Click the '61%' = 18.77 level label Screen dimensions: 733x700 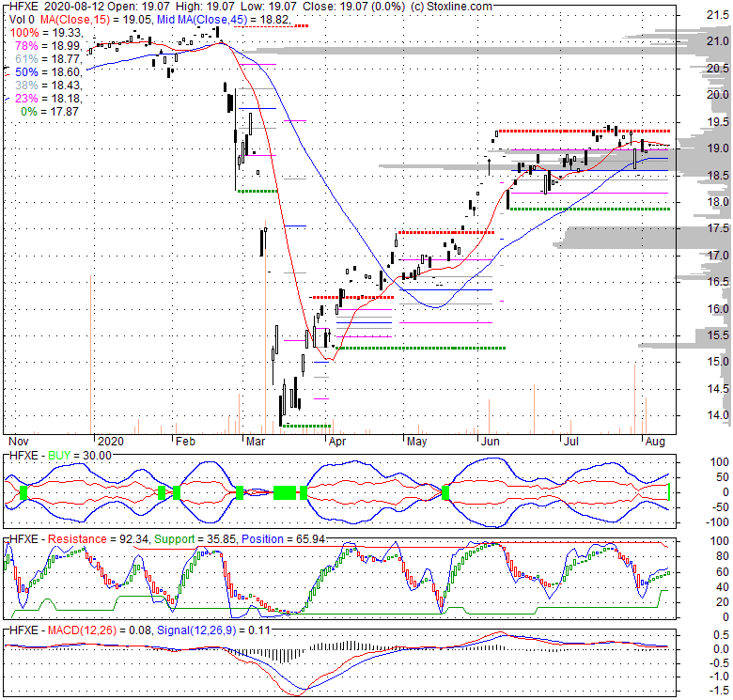(26, 59)
